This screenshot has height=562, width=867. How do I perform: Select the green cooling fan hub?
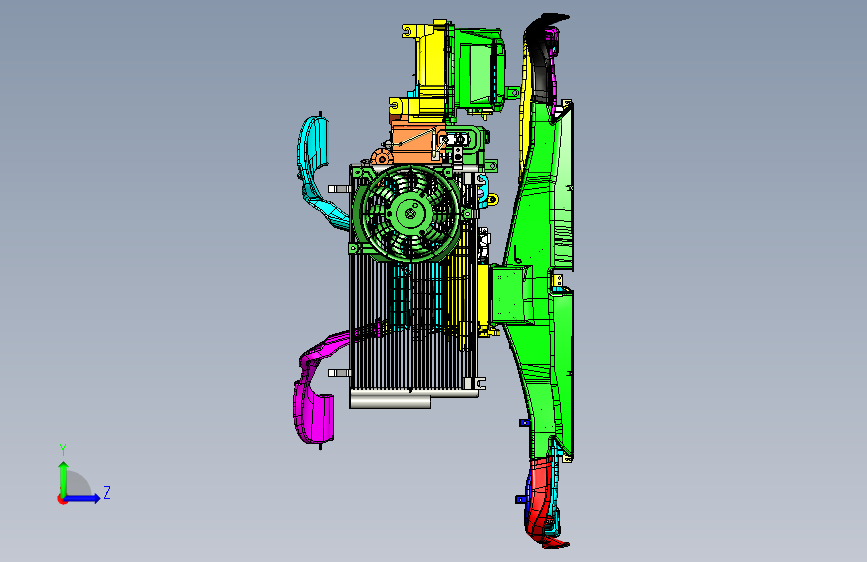pos(410,213)
